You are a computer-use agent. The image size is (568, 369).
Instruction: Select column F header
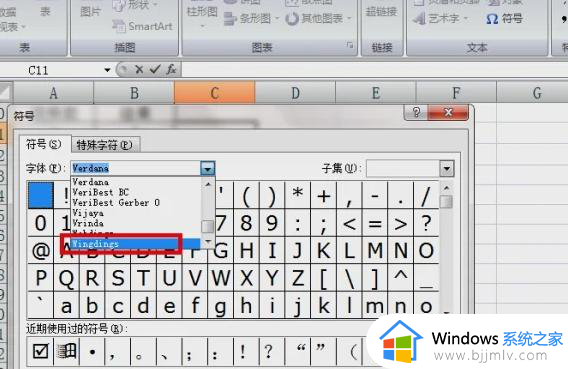[456, 93]
